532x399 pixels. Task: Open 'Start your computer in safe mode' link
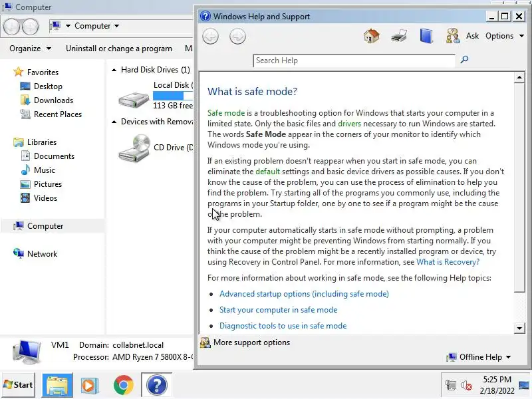point(278,310)
